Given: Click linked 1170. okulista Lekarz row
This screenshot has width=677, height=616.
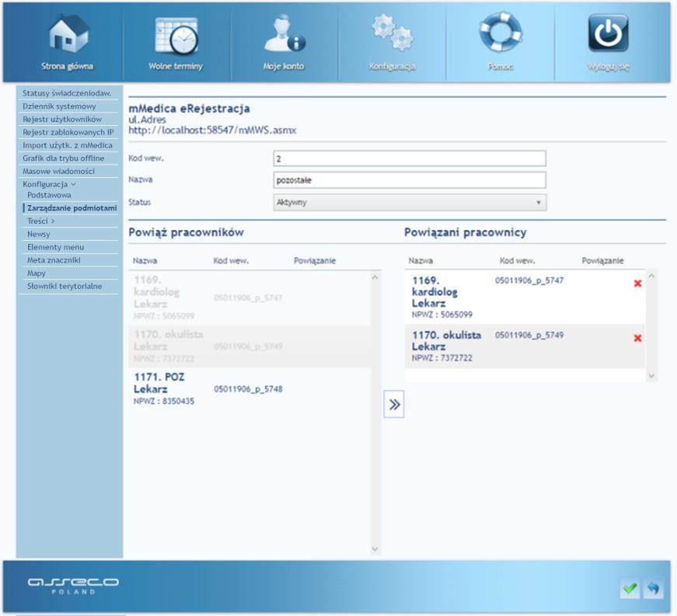Looking at the screenshot, I should 525,346.
